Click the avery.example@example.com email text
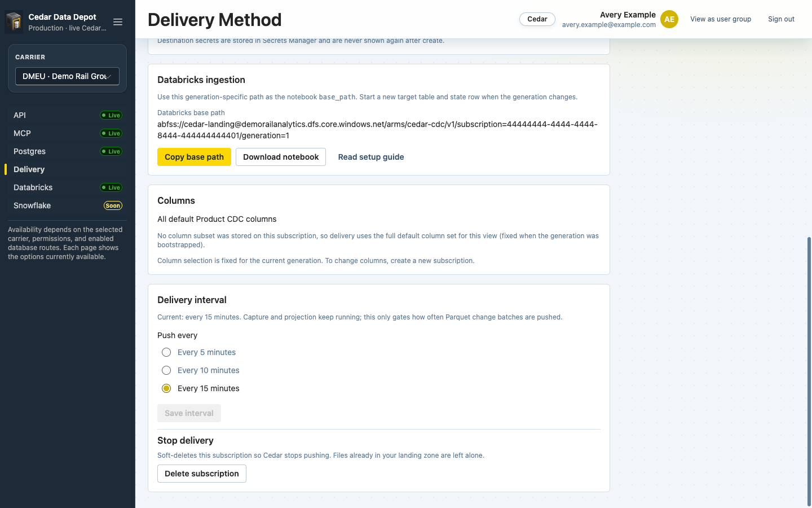The width and height of the screenshot is (812, 508). [609, 25]
